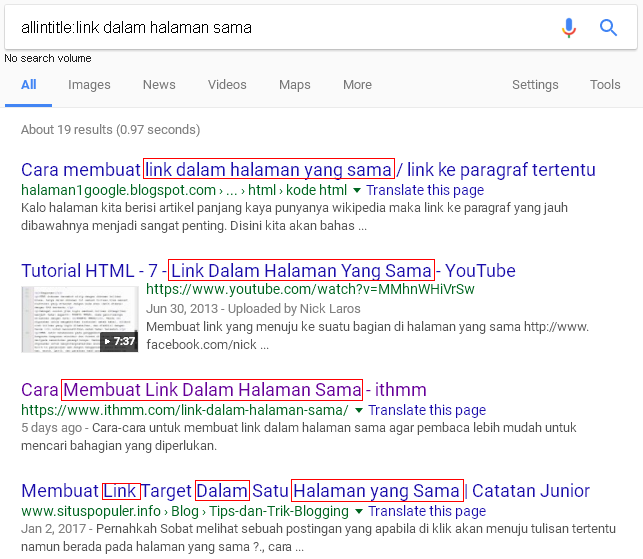Click the microphone voice search icon
This screenshot has width=643, height=559.
tap(569, 27)
